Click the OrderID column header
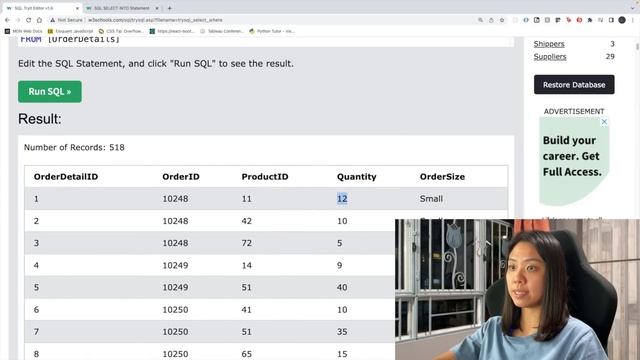The width and height of the screenshot is (640, 360). click(181, 177)
